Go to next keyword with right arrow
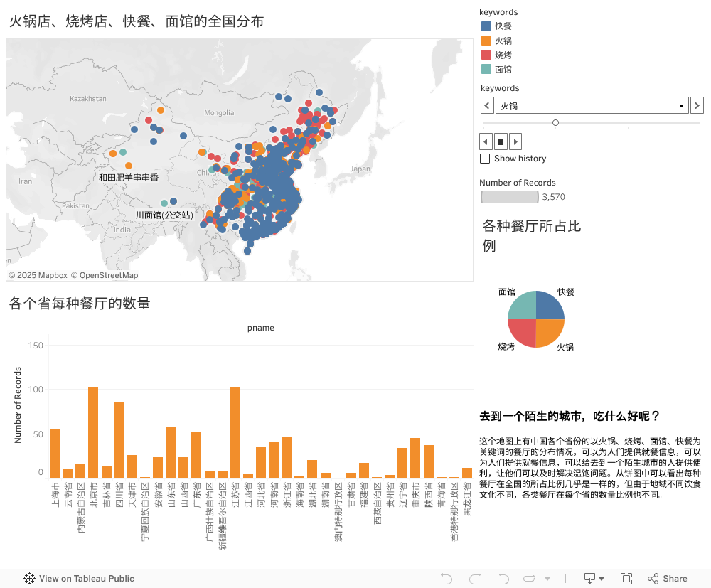Screen dimensions: 711x588 pos(697,106)
